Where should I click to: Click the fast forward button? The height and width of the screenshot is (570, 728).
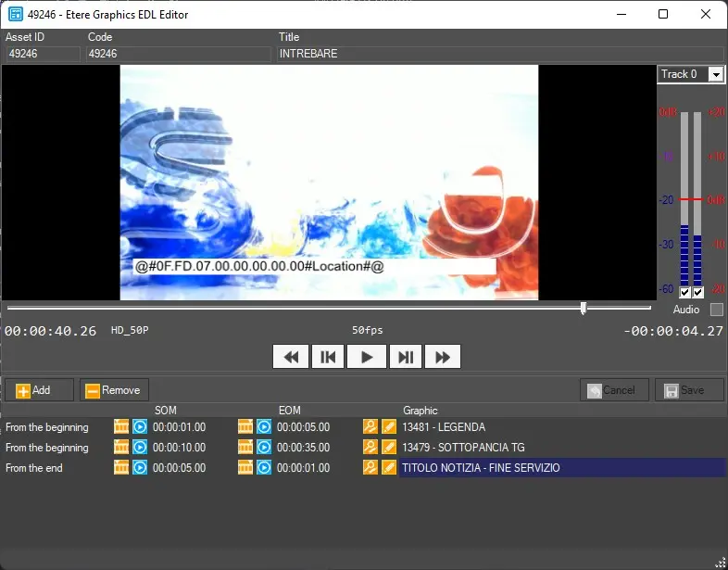point(443,357)
